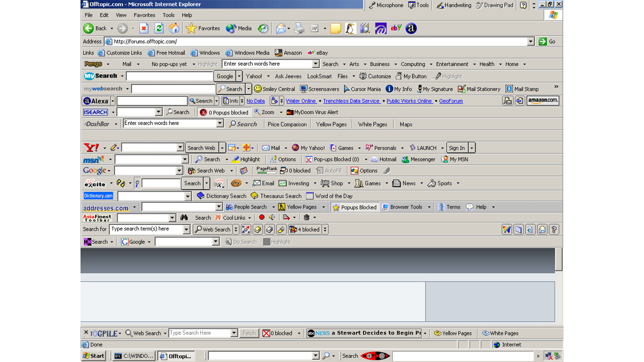The height and width of the screenshot is (362, 644).
Task: Toggle the iSearch 0 Popups blocked
Action: pos(223,112)
